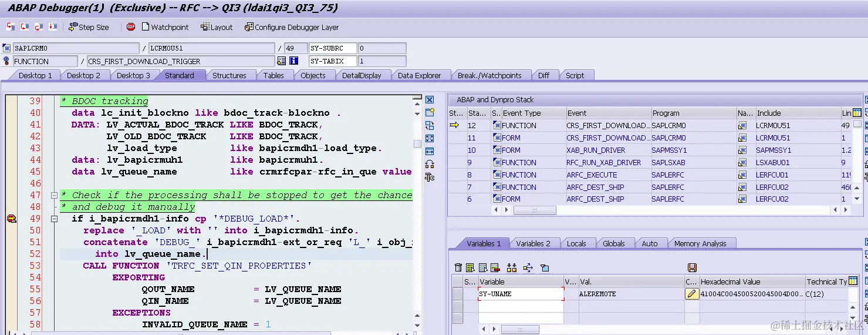The height and width of the screenshot is (335, 868).
Task: Select the first variables row selector
Action: (457, 294)
